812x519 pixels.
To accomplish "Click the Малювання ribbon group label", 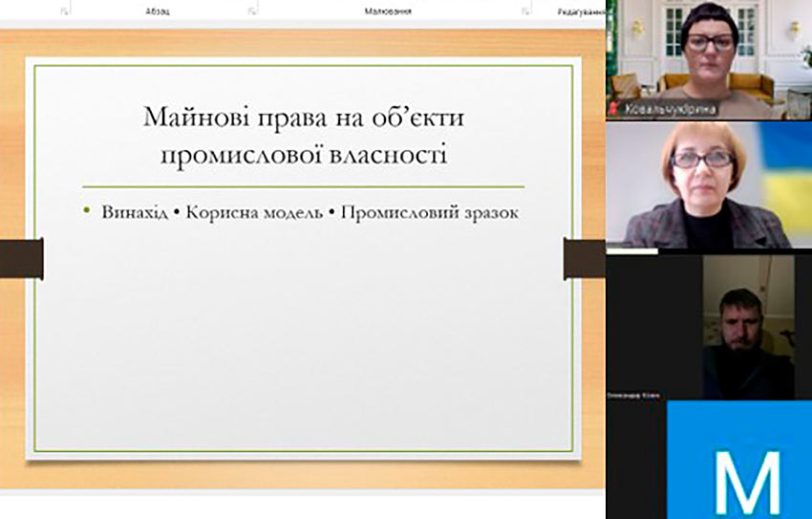I will click(x=387, y=11).
